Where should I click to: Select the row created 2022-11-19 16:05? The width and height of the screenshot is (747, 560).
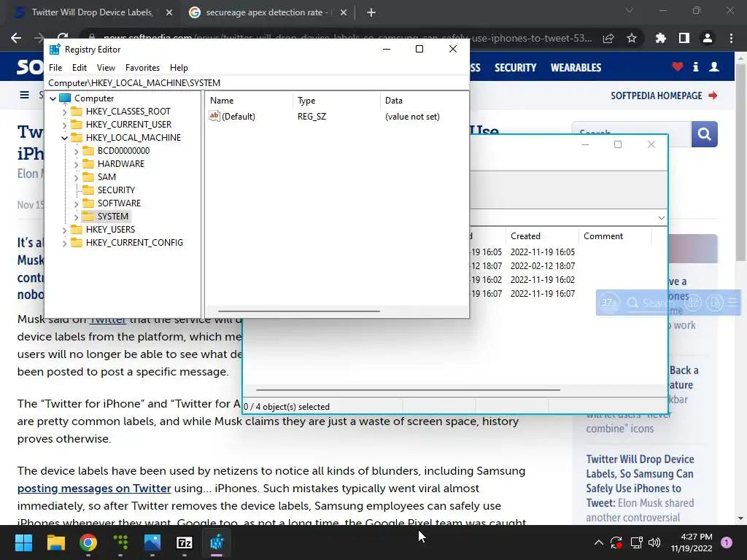point(543,252)
